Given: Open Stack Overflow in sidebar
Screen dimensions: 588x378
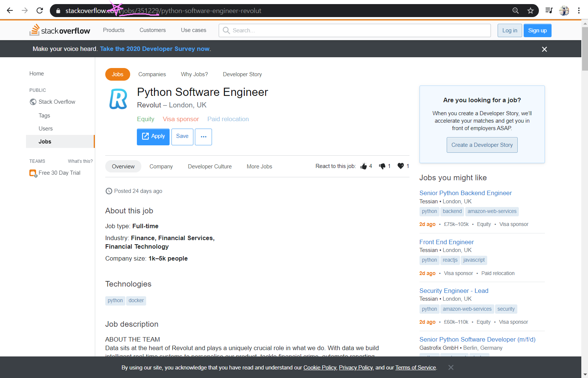Looking at the screenshot, I should tap(57, 102).
